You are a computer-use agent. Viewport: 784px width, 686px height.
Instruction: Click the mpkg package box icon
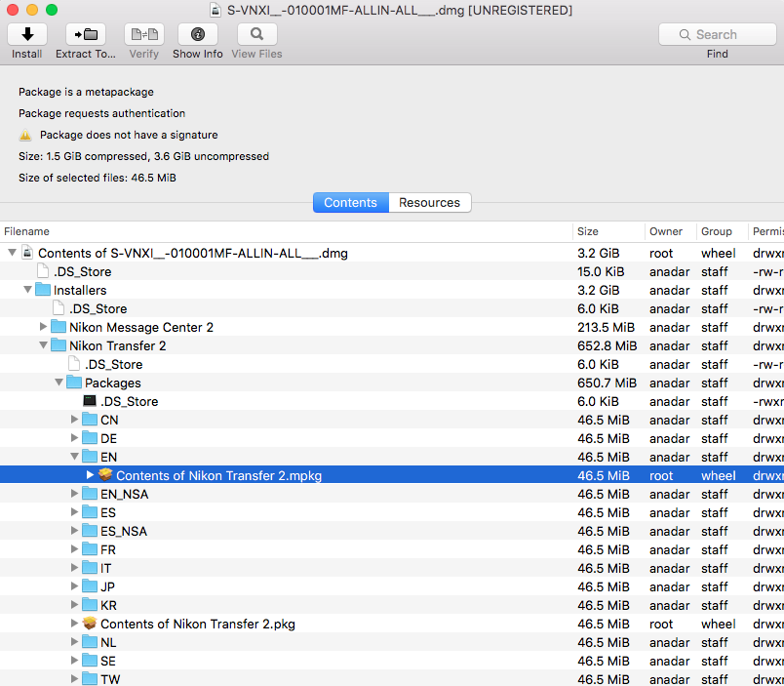(x=105, y=474)
